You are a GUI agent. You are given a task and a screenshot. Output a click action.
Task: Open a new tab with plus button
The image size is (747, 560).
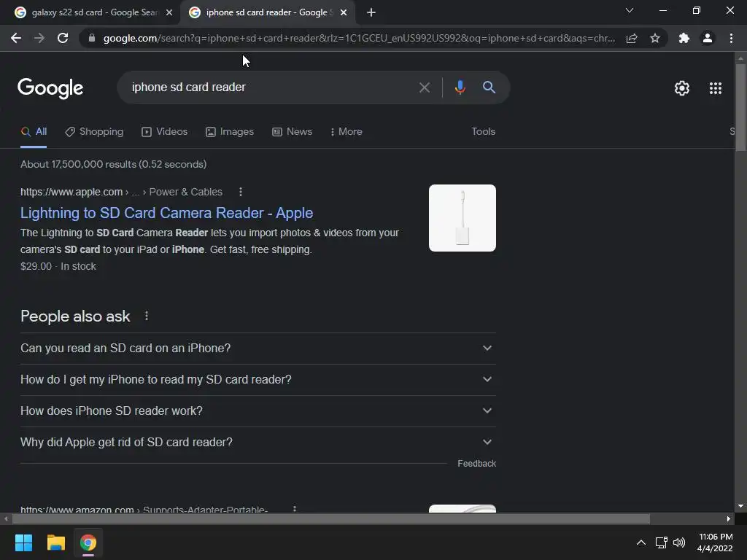[371, 13]
